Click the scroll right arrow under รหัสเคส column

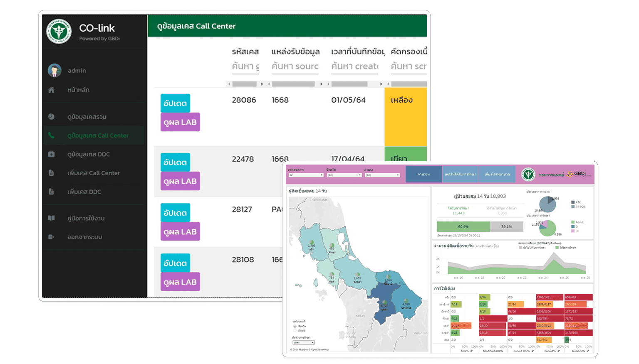262,84
